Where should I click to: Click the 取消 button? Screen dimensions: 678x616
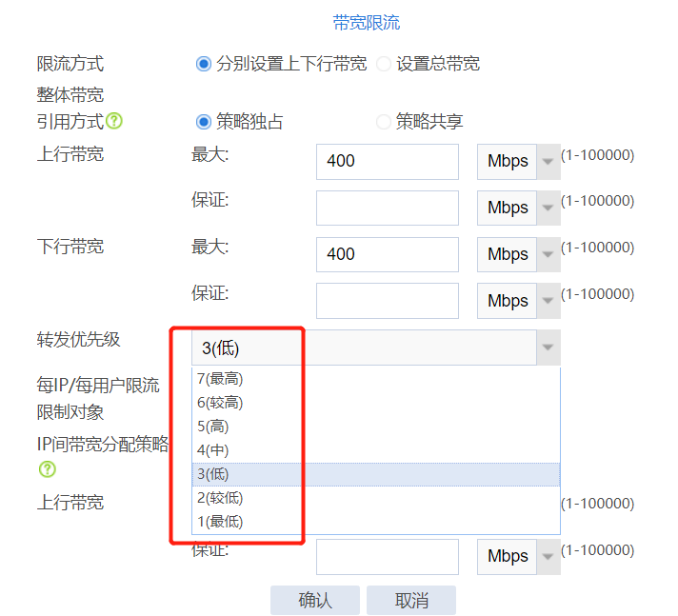[x=411, y=600]
